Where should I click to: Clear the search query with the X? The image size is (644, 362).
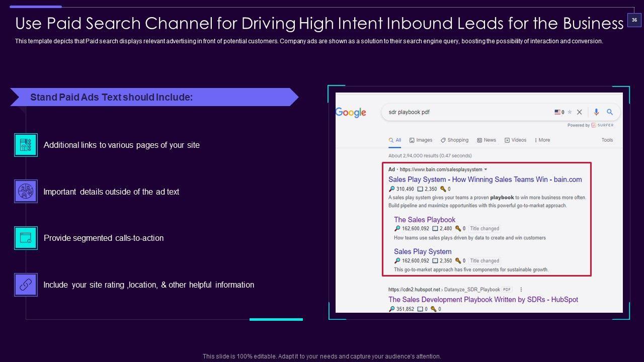tap(580, 112)
